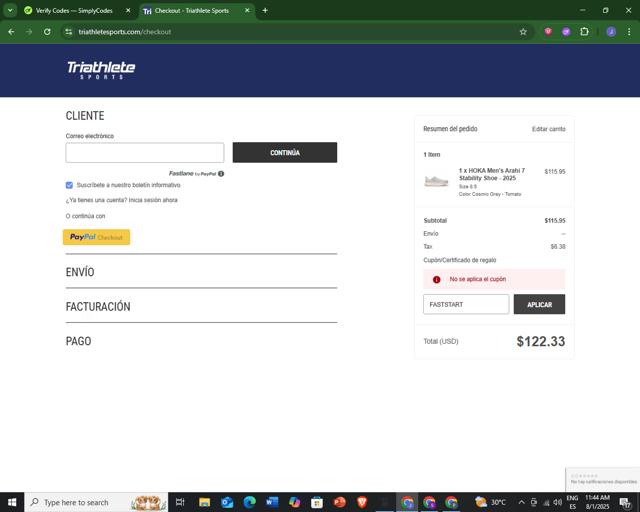Screen dimensions: 640x512
Task: Open the Windows Start menu
Action: (12, 502)
